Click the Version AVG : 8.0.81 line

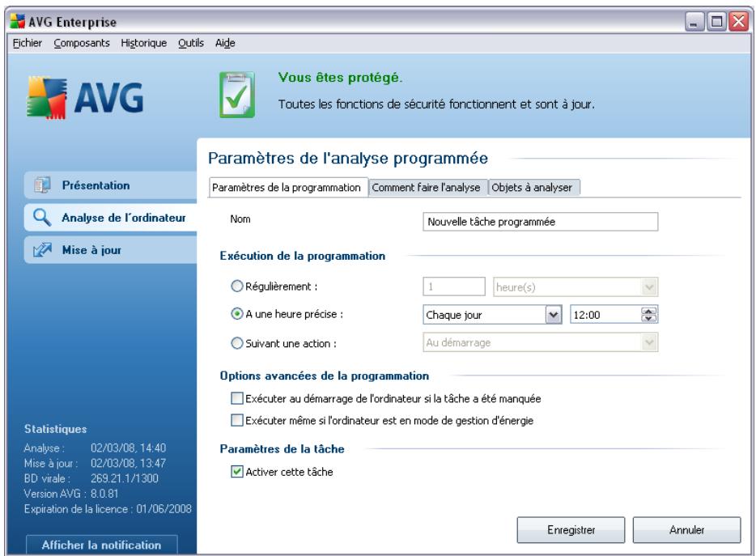[x=71, y=494]
